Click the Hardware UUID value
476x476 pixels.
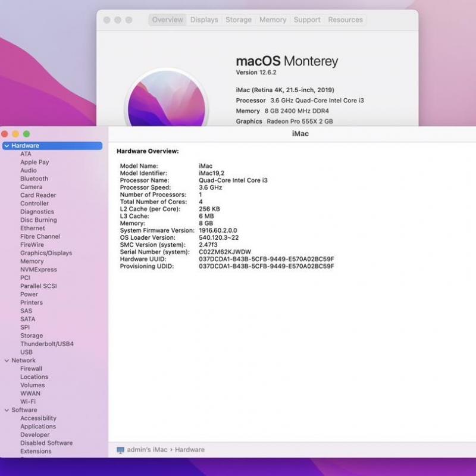266,259
